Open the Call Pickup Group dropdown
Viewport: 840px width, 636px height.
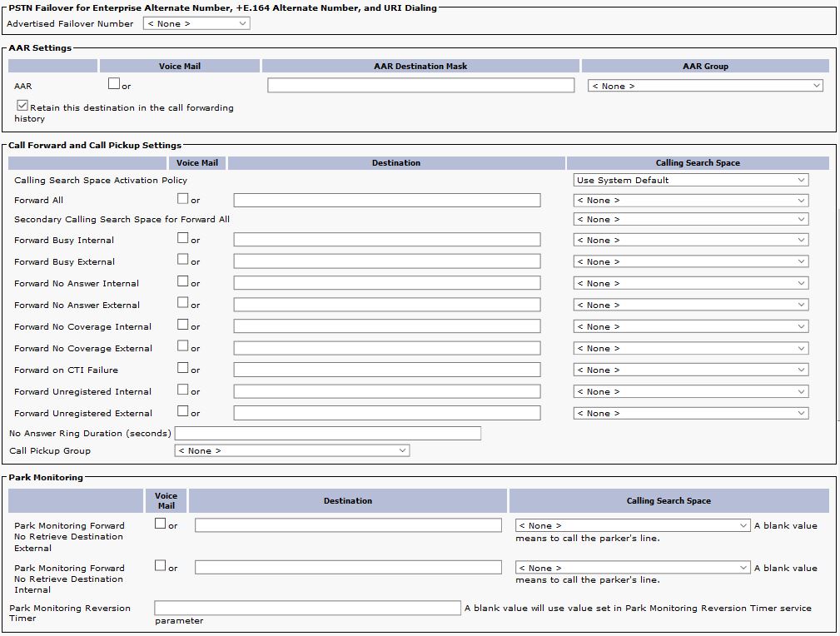pos(291,451)
